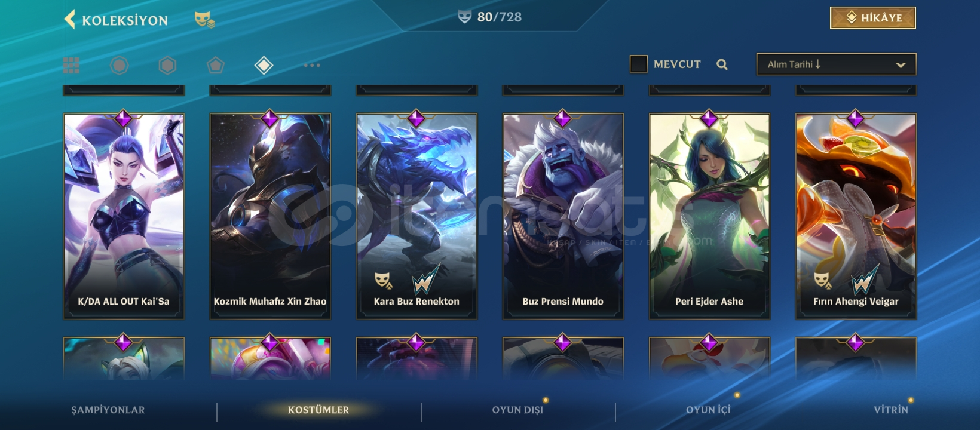Open the Buz Prensi Mundo skin card
980x430 pixels.
tap(563, 216)
